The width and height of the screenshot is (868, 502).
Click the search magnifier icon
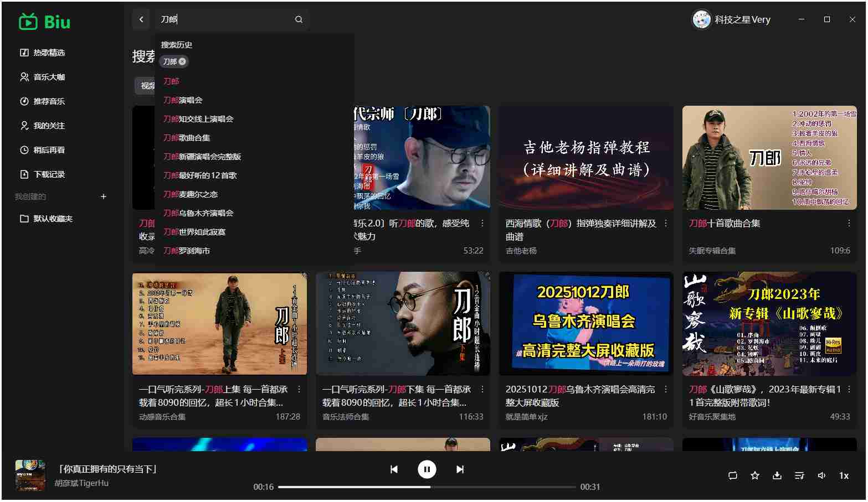(299, 19)
